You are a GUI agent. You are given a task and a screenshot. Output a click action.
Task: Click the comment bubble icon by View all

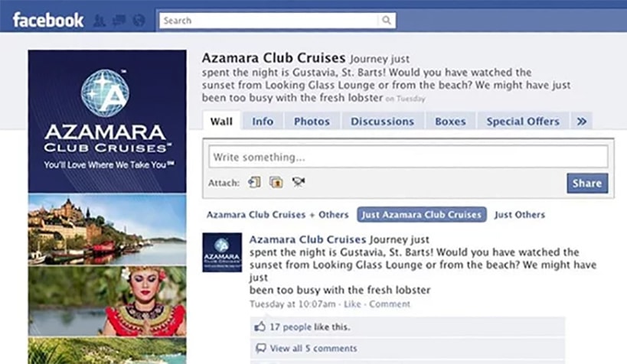[x=261, y=349]
